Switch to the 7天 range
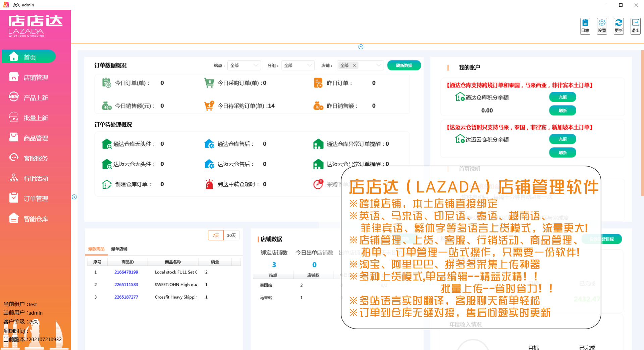The height and width of the screenshot is (350, 644). tap(216, 235)
